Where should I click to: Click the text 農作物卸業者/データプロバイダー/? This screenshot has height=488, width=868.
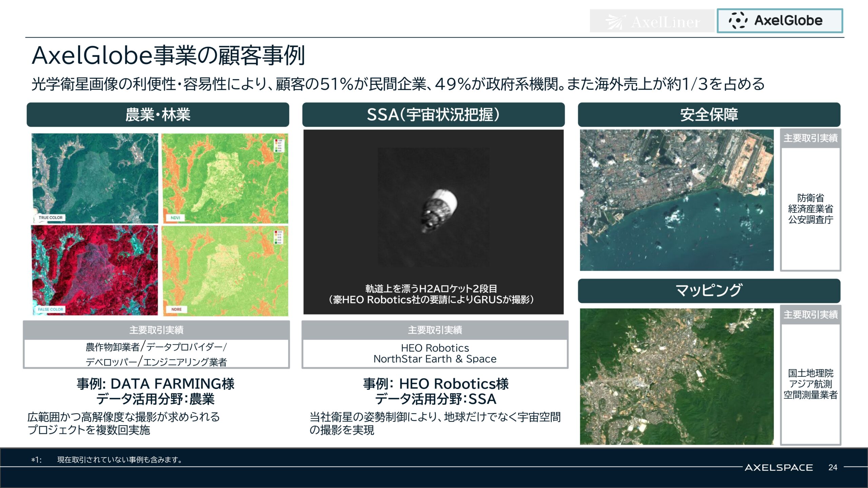[x=156, y=347]
